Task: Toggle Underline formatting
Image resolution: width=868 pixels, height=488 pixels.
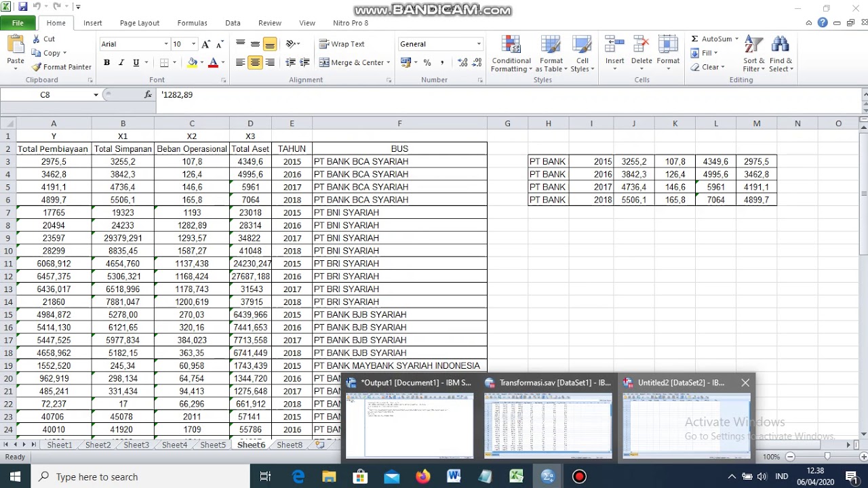Action: pyautogui.click(x=136, y=62)
